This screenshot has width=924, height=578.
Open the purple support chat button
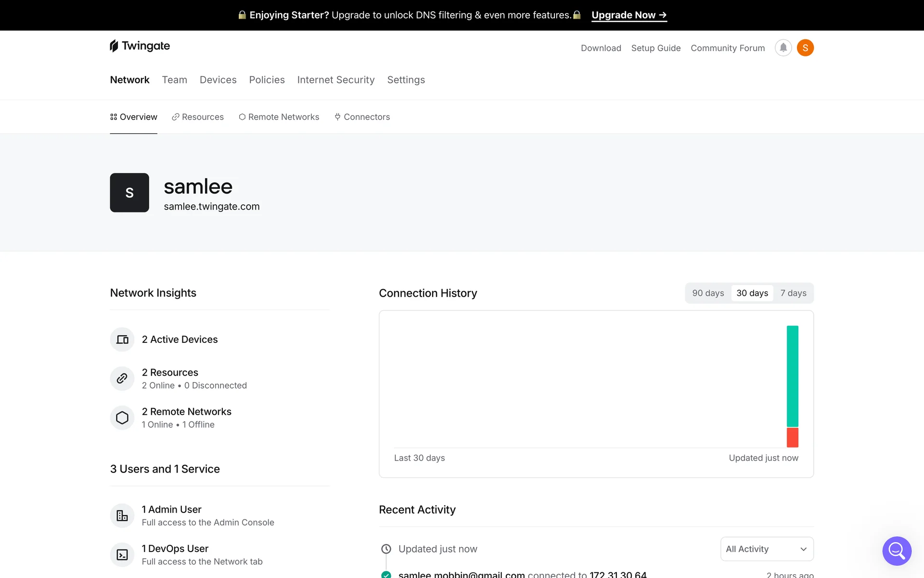(x=897, y=551)
